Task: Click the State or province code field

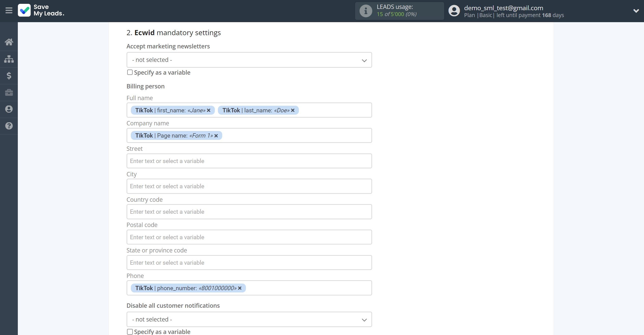Action: [x=249, y=263]
